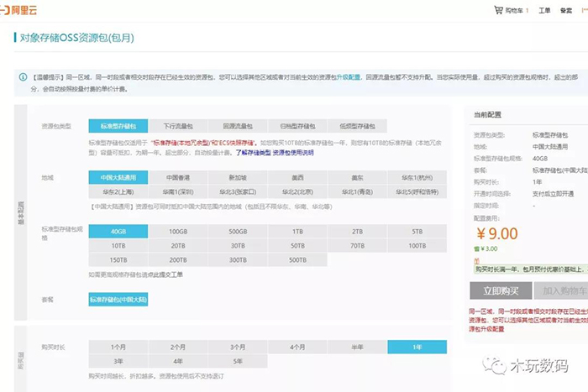588x392 pixels.
Task: Click the 加入购物车 button
Action: coord(562,290)
